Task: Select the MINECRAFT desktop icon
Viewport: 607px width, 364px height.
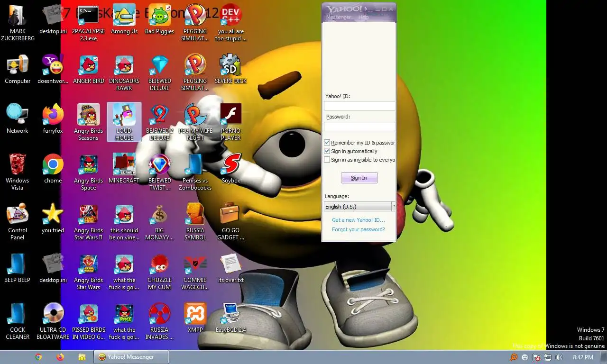Action: tap(124, 169)
